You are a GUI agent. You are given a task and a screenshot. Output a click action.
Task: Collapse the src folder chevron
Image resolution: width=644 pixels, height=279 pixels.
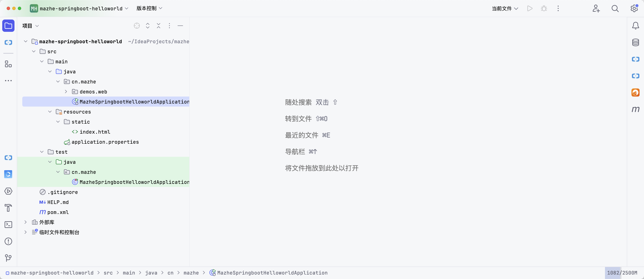tap(34, 51)
